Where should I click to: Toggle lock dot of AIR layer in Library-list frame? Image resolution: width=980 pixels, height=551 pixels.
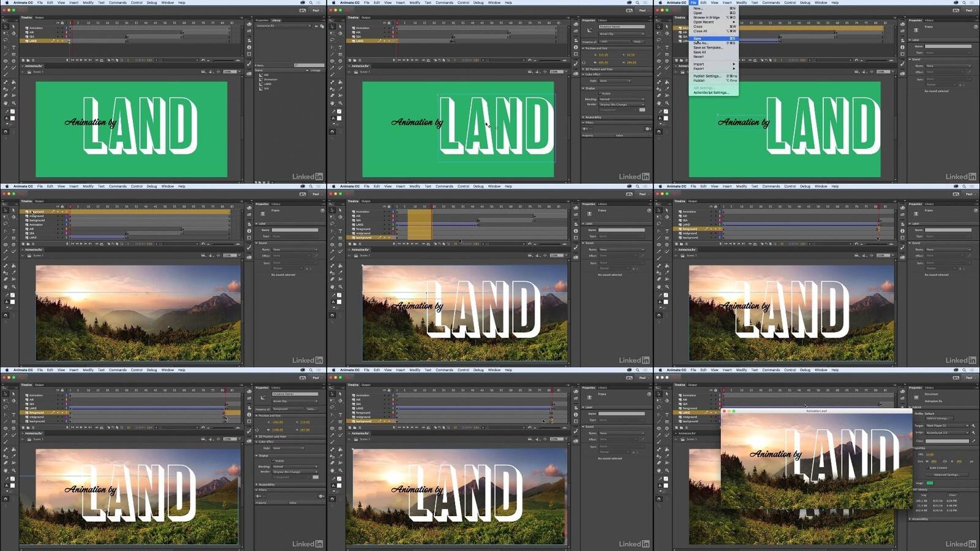(x=62, y=32)
